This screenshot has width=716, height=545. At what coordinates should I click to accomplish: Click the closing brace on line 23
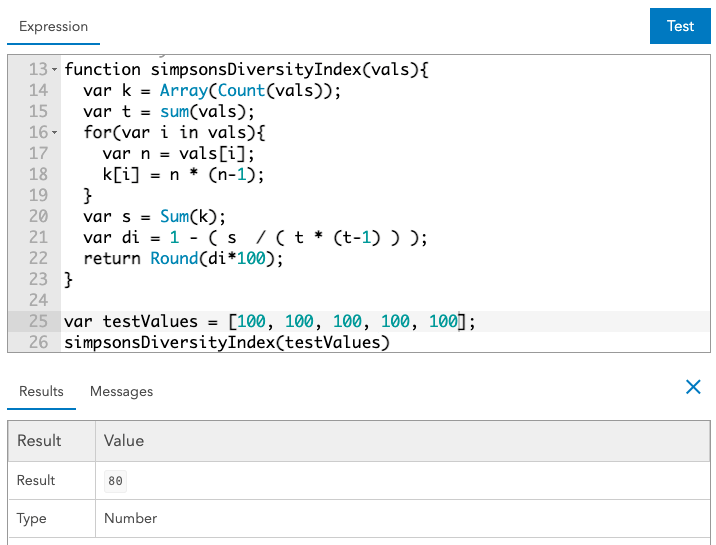coord(69,279)
